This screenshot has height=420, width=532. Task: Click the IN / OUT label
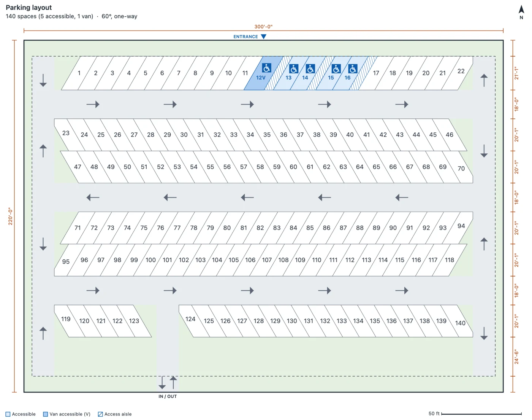click(x=168, y=396)
